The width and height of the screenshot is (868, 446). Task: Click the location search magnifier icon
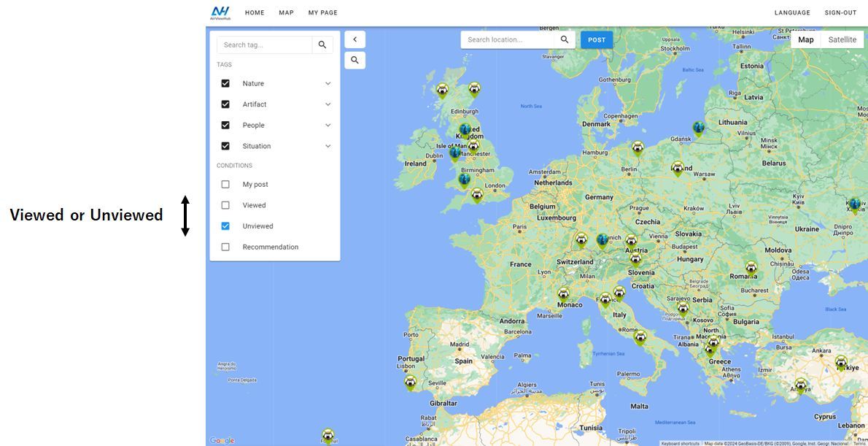point(565,39)
